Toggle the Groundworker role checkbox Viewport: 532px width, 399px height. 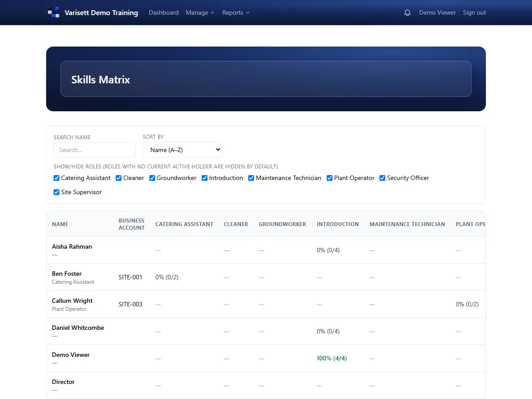[x=152, y=178]
